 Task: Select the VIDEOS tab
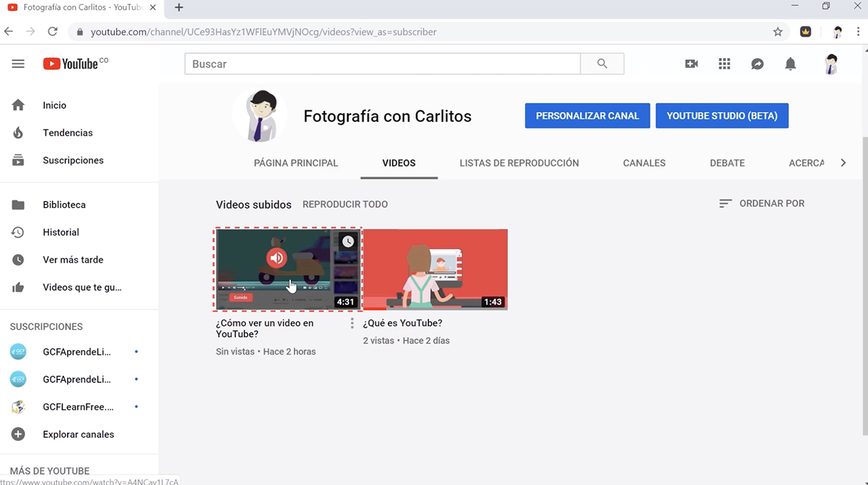tap(399, 163)
